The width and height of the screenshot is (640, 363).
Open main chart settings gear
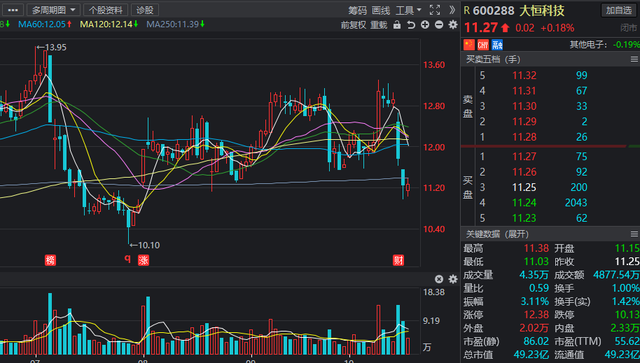click(x=453, y=25)
